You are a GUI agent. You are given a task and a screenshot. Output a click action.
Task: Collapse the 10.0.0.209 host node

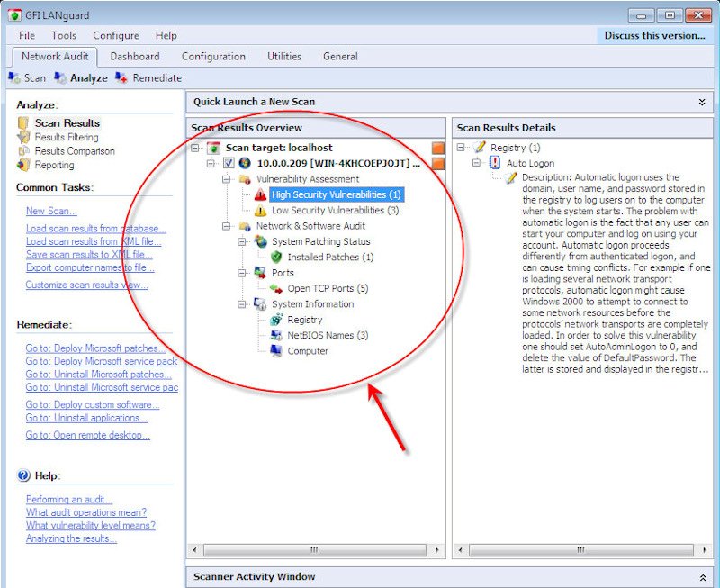[211, 164]
